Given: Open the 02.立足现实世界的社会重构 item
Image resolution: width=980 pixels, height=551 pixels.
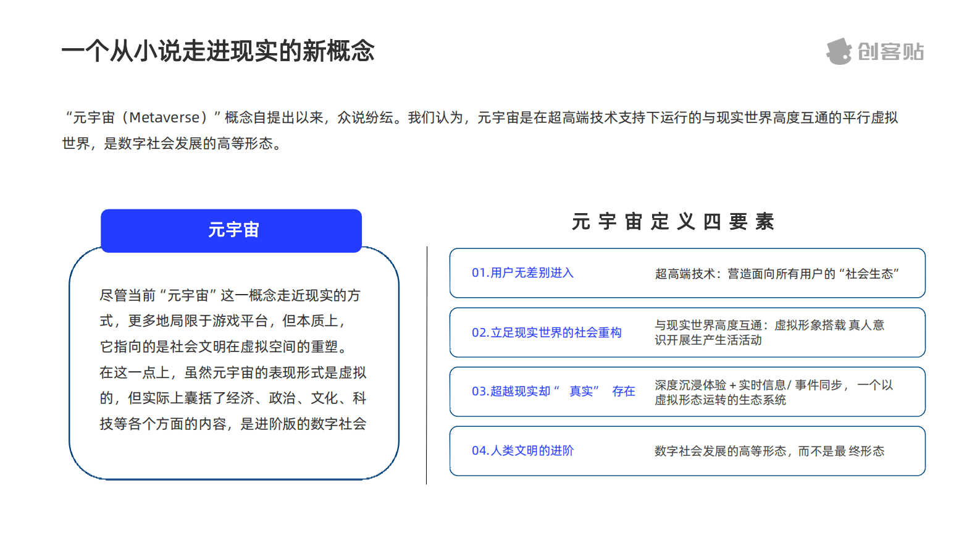Looking at the screenshot, I should point(547,332).
